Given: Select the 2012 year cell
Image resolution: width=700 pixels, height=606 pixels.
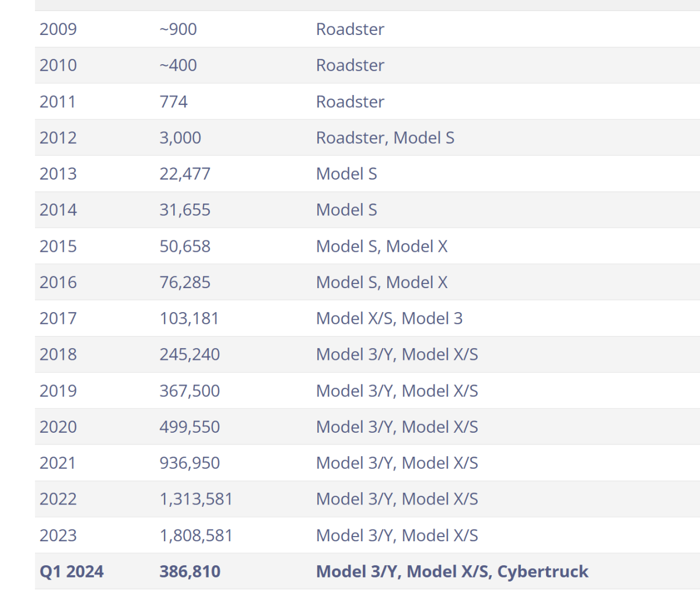Looking at the screenshot, I should 58,138.
